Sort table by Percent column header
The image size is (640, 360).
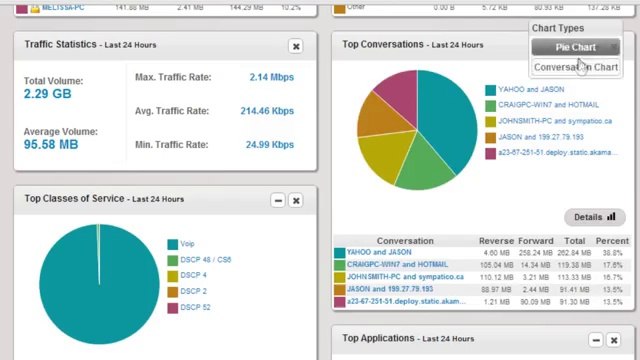(612, 241)
